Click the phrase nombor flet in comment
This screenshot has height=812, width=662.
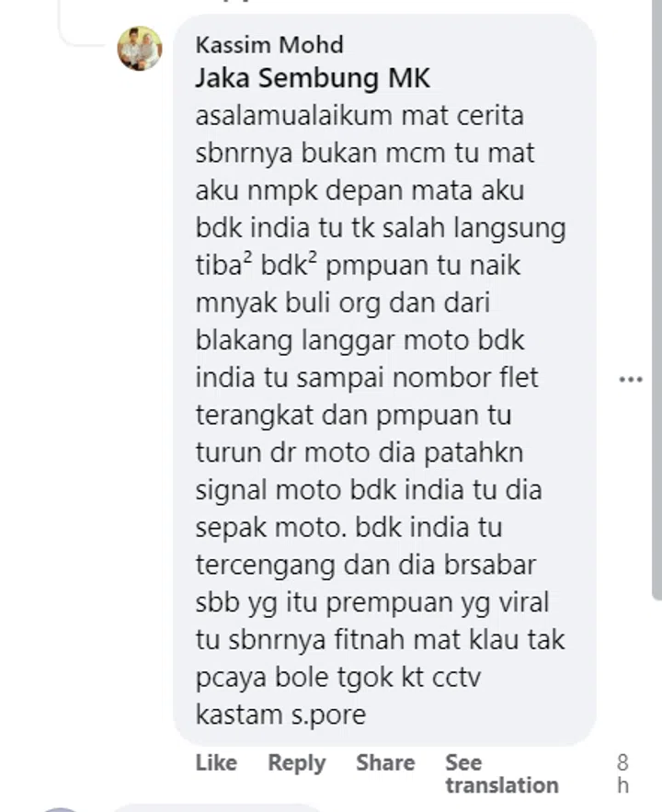click(x=465, y=378)
